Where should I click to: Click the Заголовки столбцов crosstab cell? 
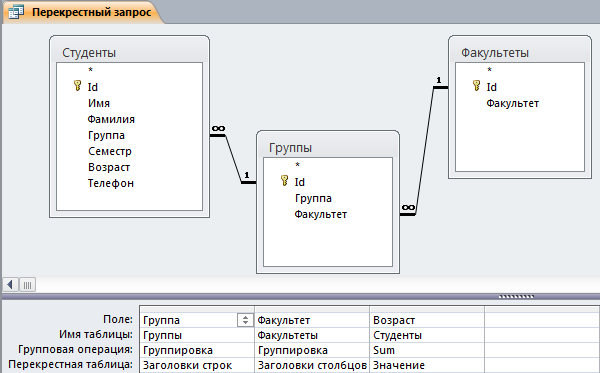(x=312, y=365)
